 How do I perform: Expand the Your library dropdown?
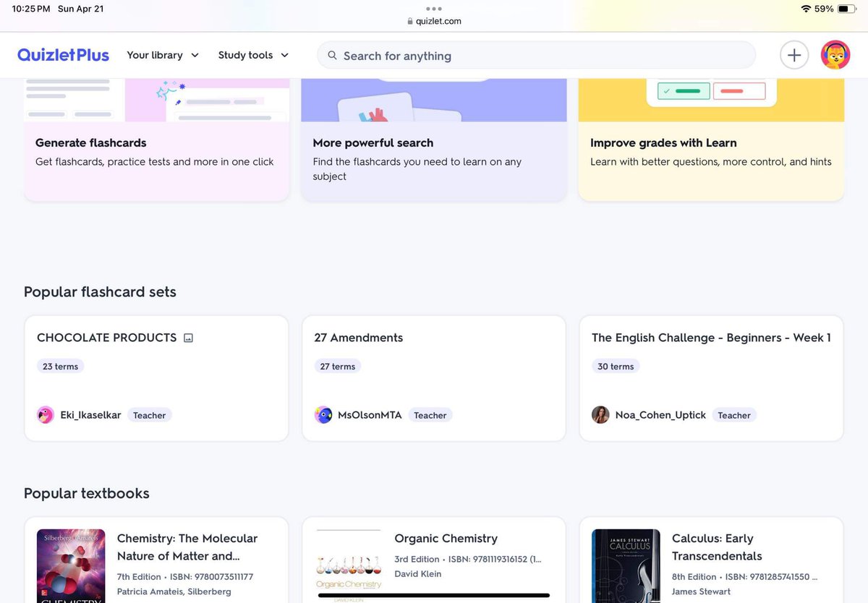(x=163, y=55)
